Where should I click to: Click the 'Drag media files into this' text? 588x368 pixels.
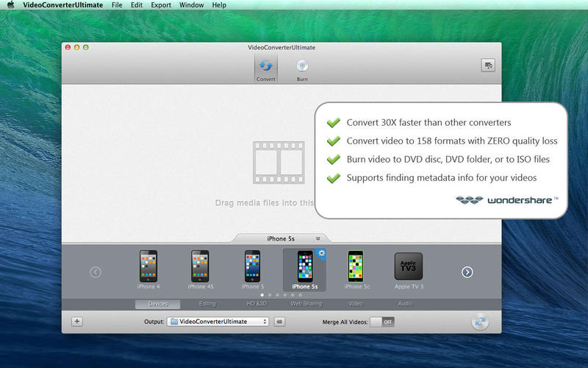[x=265, y=203]
